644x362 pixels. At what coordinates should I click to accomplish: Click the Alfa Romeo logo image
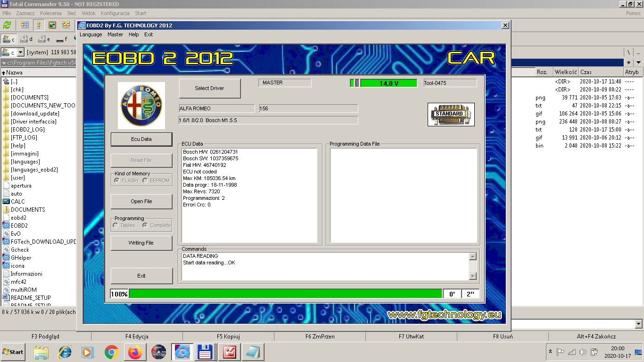(141, 106)
